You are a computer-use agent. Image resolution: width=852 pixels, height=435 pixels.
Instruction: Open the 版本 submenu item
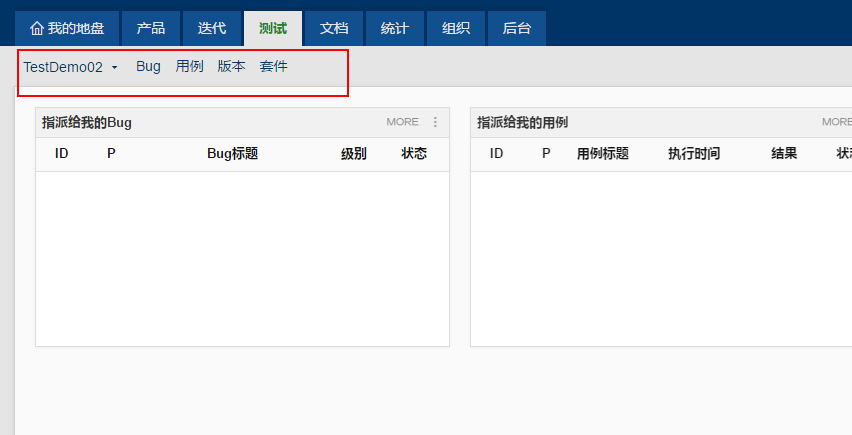[231, 66]
